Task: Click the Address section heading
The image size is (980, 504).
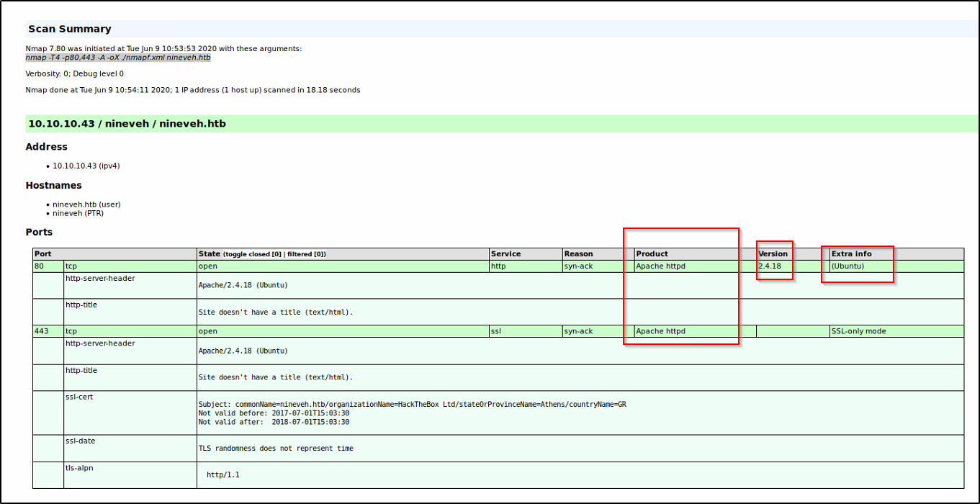Action: pyautogui.click(x=47, y=147)
